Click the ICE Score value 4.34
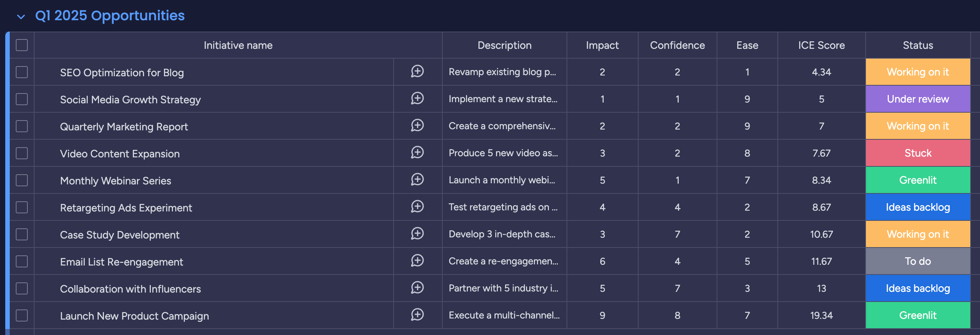 (821, 72)
